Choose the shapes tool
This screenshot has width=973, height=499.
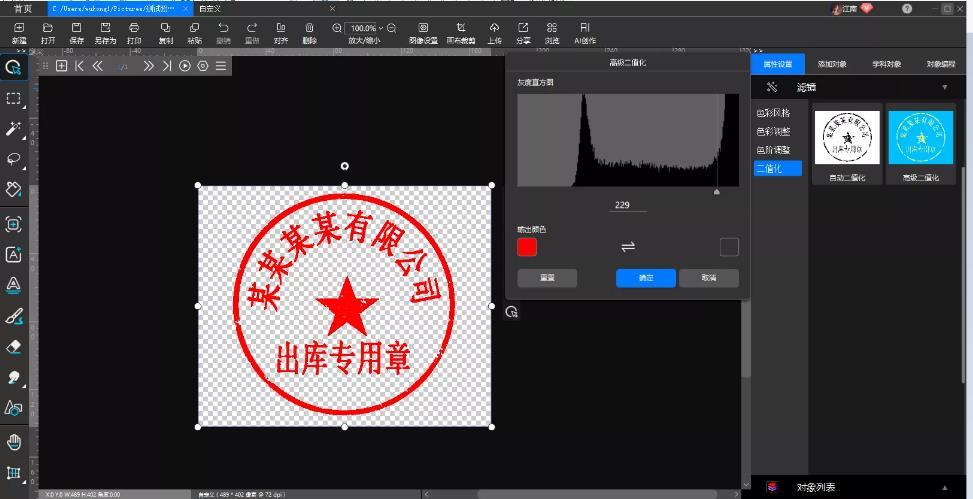[14, 408]
